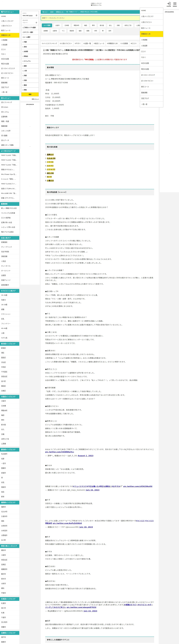Expand the 血液型 filter section
This screenshot has width=179, height=644.
point(30,52)
